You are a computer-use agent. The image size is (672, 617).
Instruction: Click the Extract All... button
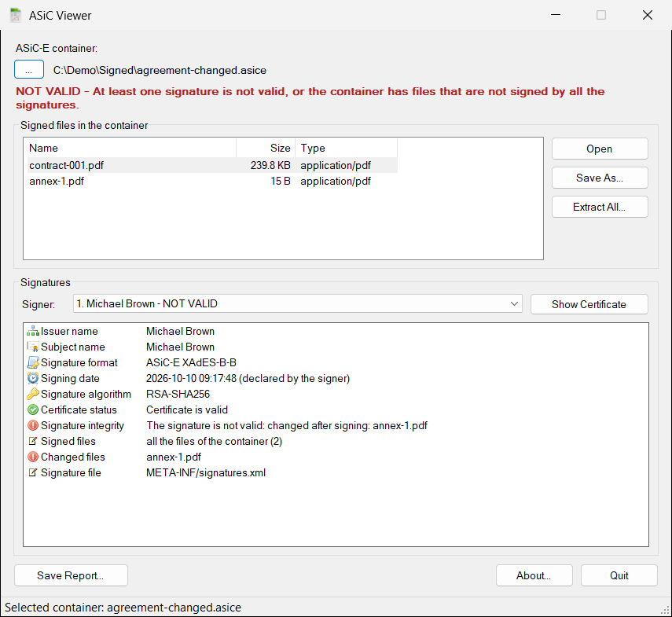[600, 207]
